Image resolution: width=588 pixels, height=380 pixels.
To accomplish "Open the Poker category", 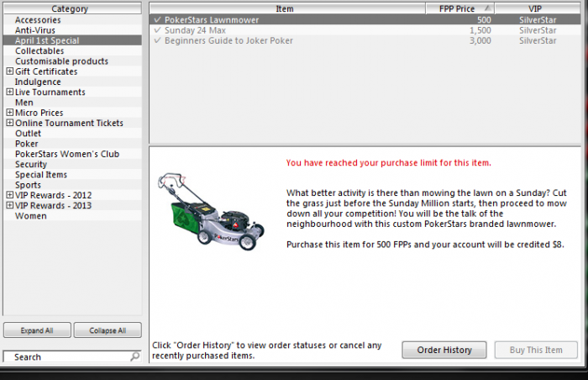I will click(27, 144).
